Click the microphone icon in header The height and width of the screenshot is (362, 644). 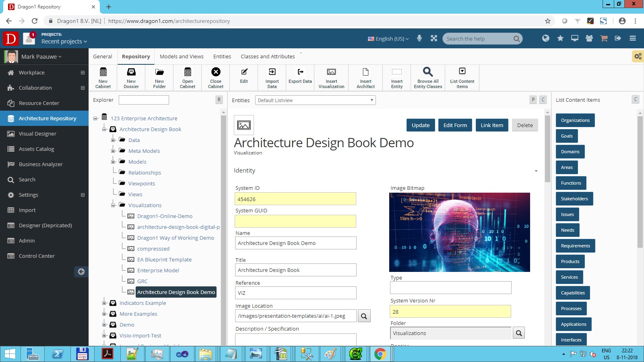(419, 38)
